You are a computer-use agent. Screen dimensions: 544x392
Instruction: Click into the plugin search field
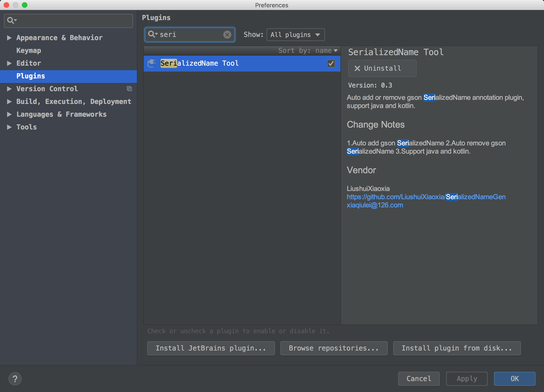189,34
